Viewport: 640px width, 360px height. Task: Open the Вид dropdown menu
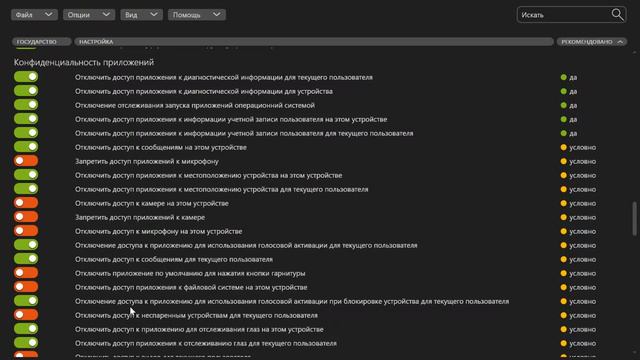(x=141, y=15)
